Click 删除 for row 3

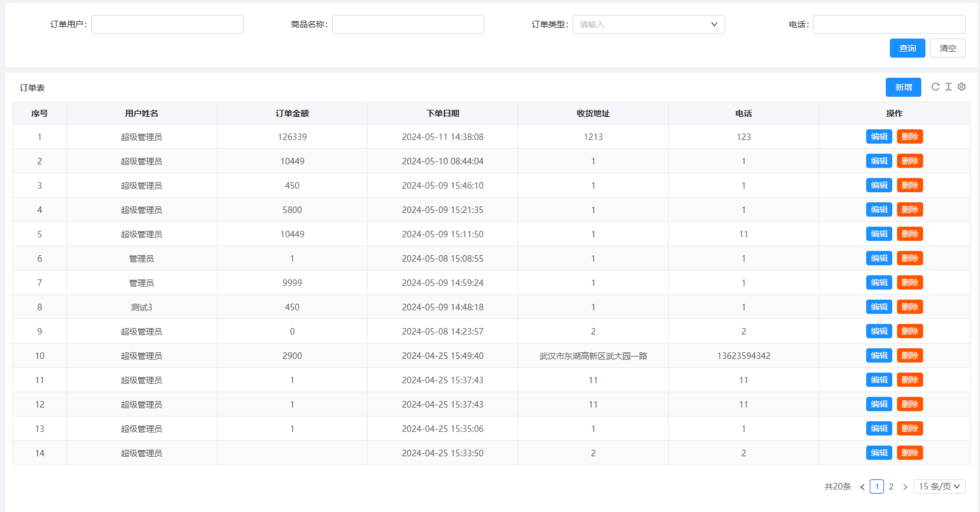pos(910,185)
